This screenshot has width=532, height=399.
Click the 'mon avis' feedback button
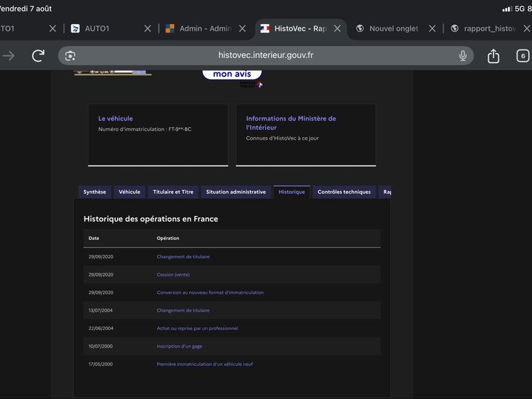click(232, 74)
